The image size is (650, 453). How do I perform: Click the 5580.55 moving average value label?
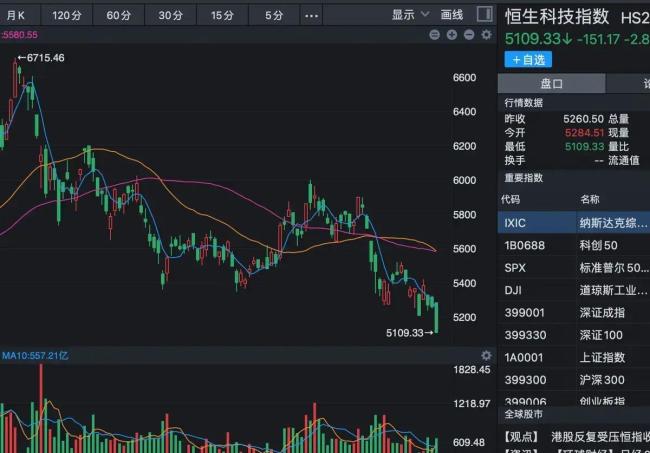tap(19, 35)
